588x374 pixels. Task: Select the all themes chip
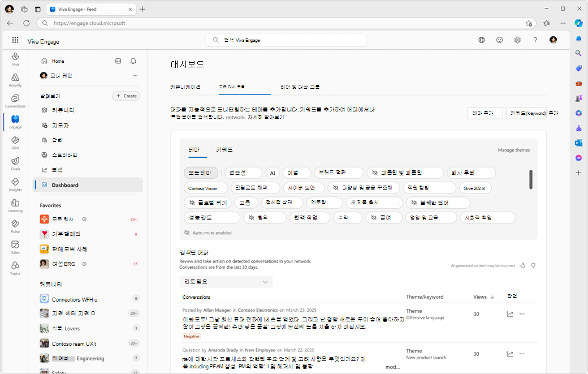pos(201,173)
